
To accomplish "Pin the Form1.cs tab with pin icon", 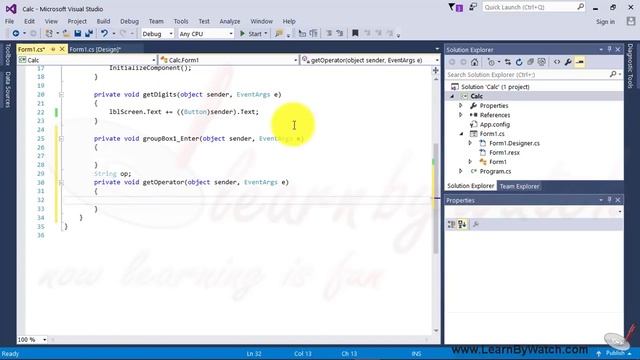I will coord(53,49).
